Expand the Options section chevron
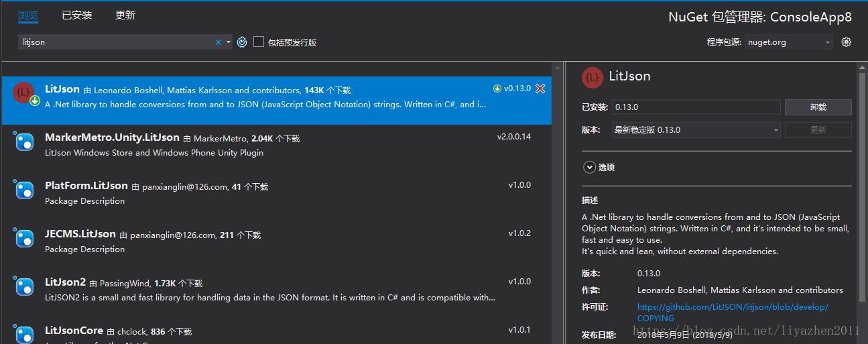 (590, 167)
